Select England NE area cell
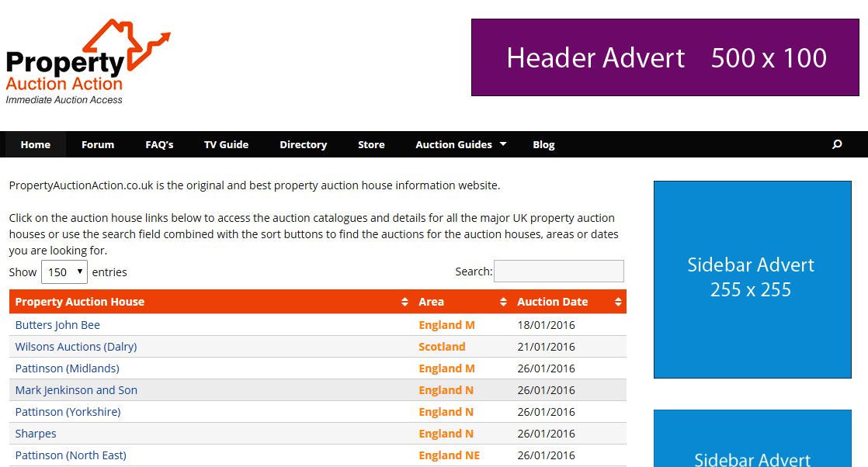Image resolution: width=868 pixels, height=467 pixels. [449, 455]
